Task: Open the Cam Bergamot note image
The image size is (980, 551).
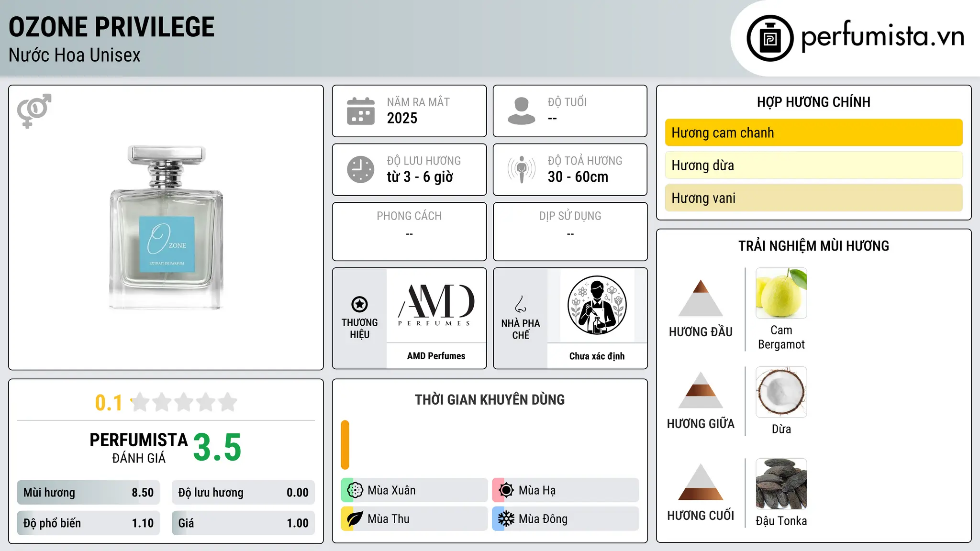Action: (781, 293)
